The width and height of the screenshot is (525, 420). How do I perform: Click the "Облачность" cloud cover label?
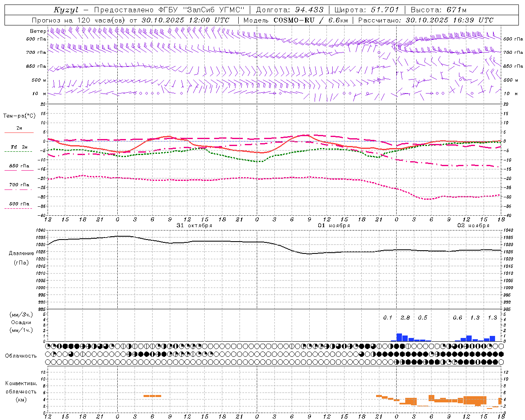coord(21,356)
